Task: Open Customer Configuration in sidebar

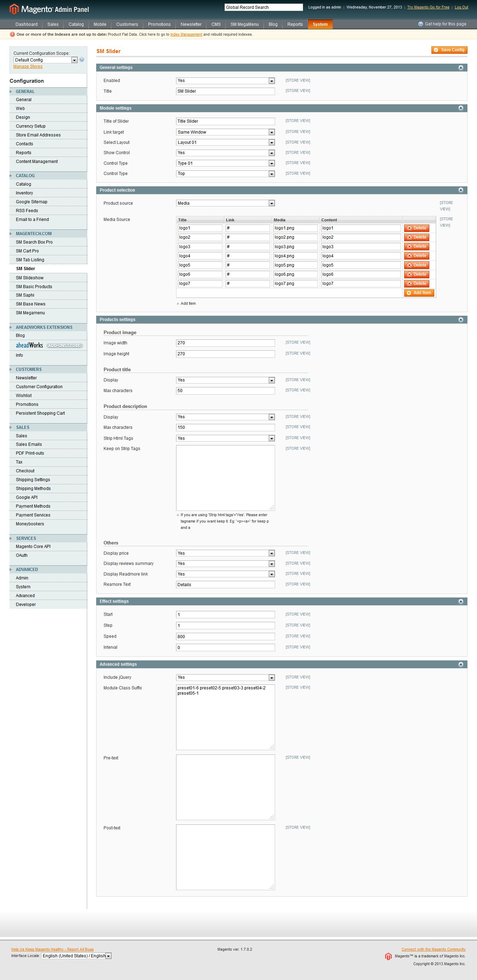Action: click(39, 387)
